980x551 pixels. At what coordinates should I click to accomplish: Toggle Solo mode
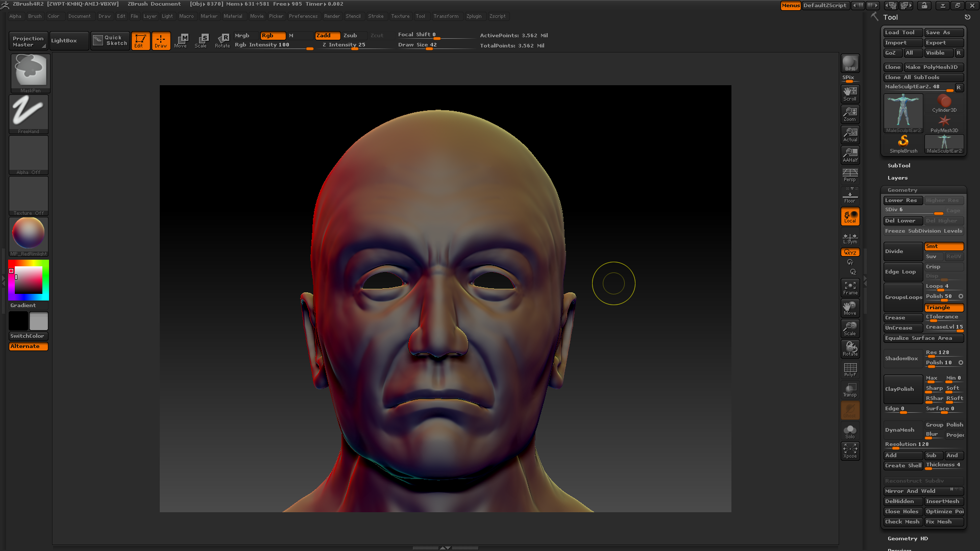pyautogui.click(x=850, y=432)
